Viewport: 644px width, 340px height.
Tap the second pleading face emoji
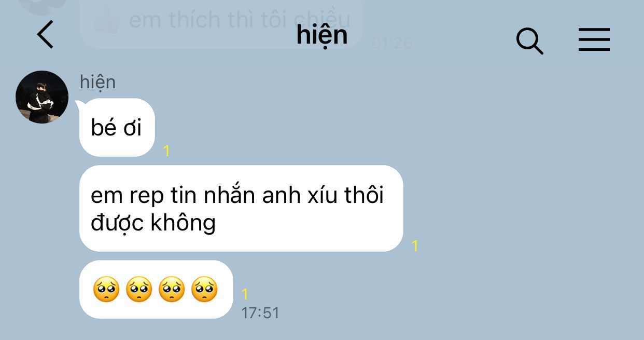click(x=139, y=289)
